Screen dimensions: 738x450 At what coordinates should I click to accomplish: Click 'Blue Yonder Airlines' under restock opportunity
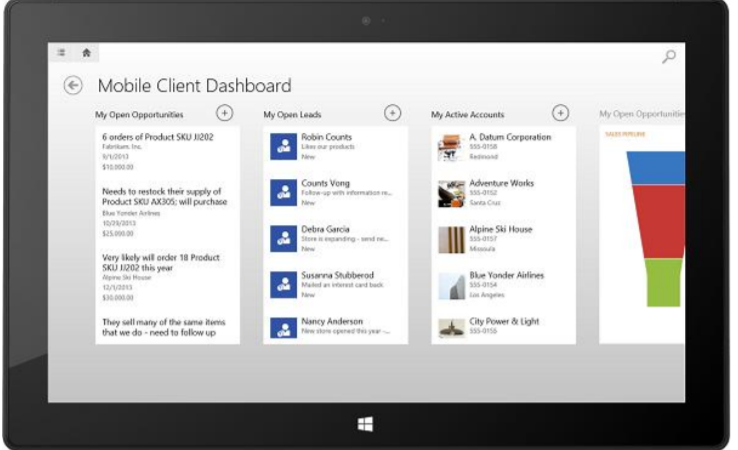pyautogui.click(x=131, y=213)
